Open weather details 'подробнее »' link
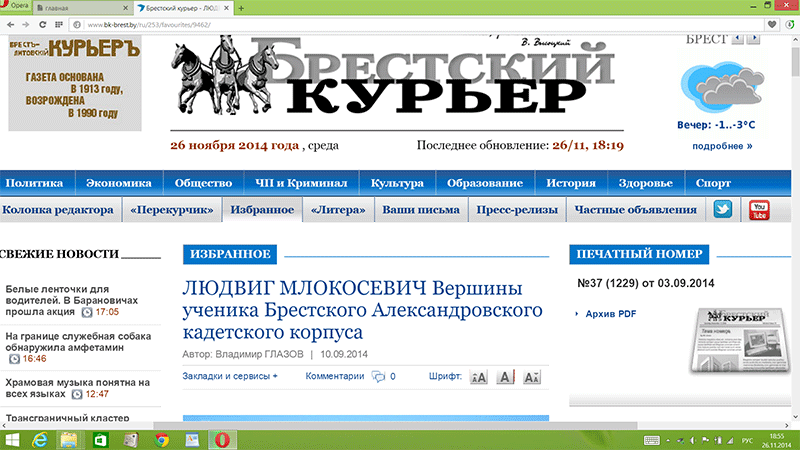 [x=722, y=146]
